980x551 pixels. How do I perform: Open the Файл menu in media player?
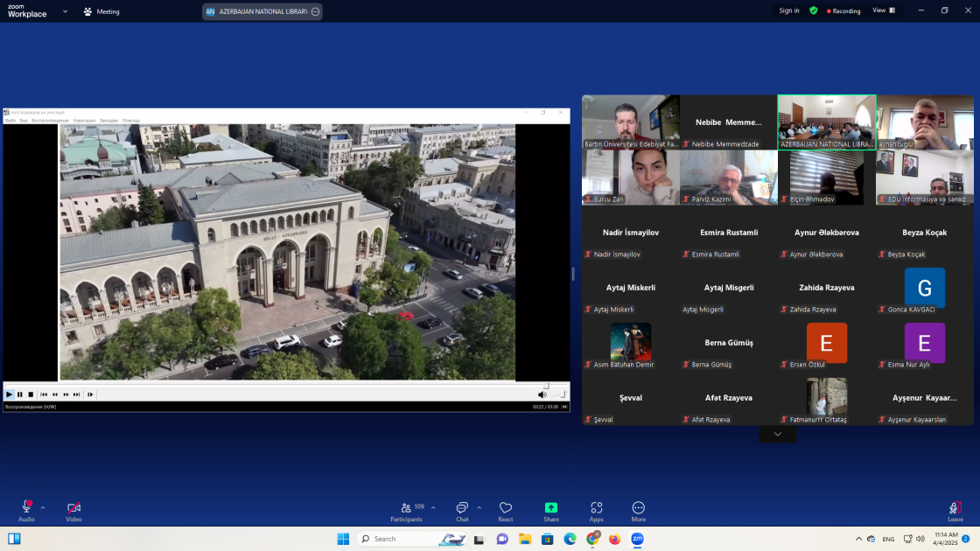[x=10, y=121]
